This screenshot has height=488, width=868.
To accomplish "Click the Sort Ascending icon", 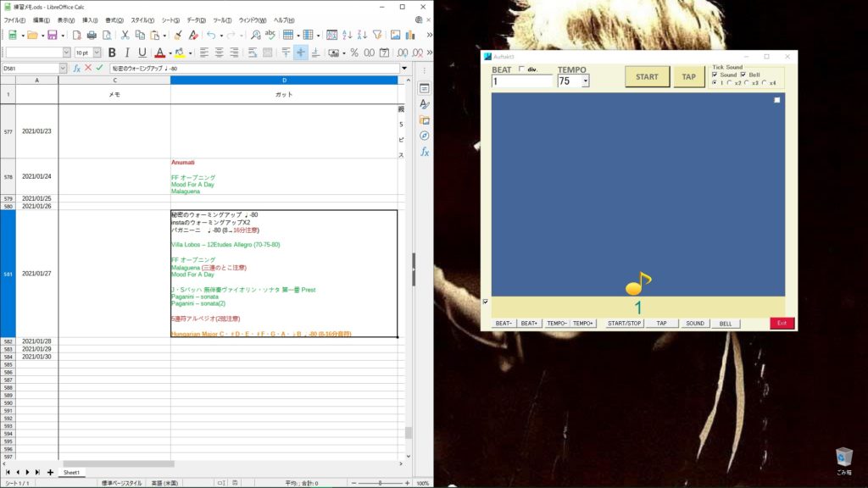I will pos(348,35).
